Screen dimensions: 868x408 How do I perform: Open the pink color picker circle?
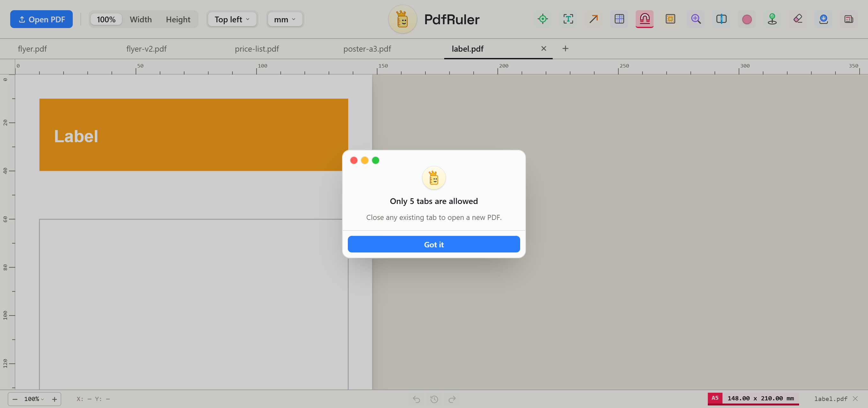click(x=747, y=19)
